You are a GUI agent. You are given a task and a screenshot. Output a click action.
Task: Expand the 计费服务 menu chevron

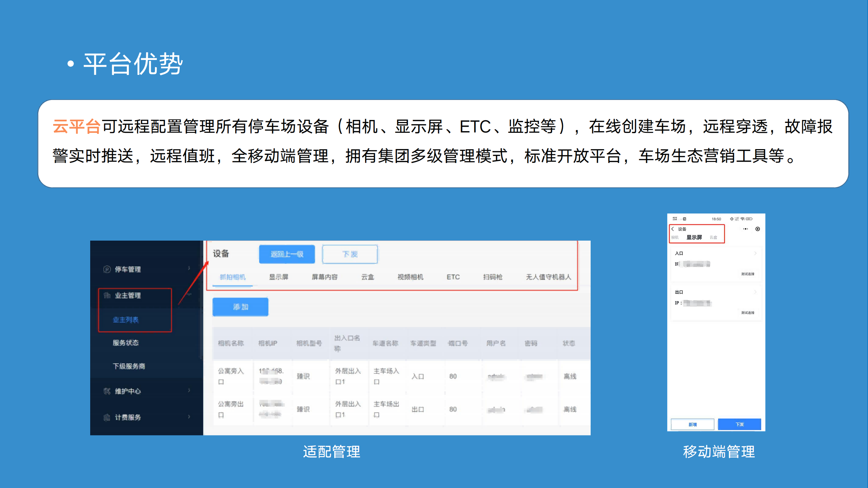189,416
